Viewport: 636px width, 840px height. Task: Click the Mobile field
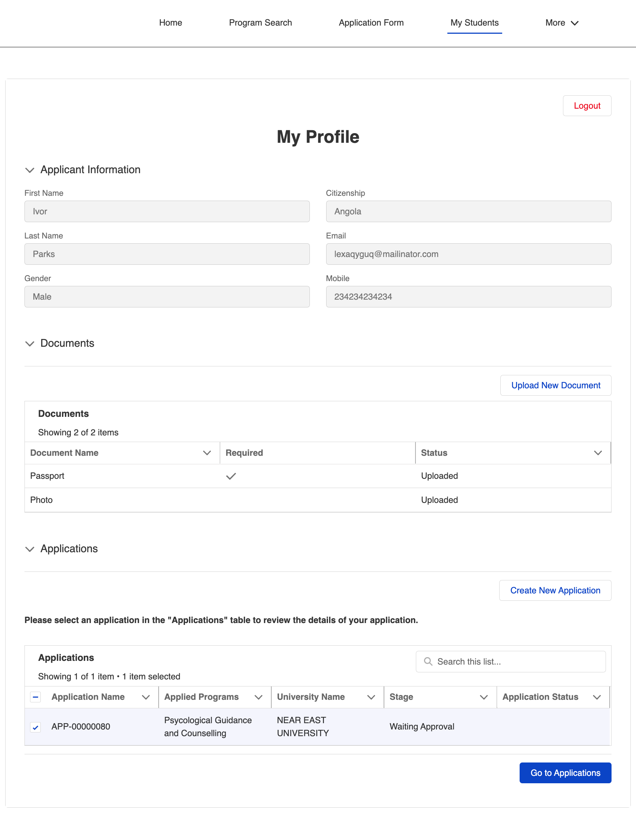(x=468, y=296)
